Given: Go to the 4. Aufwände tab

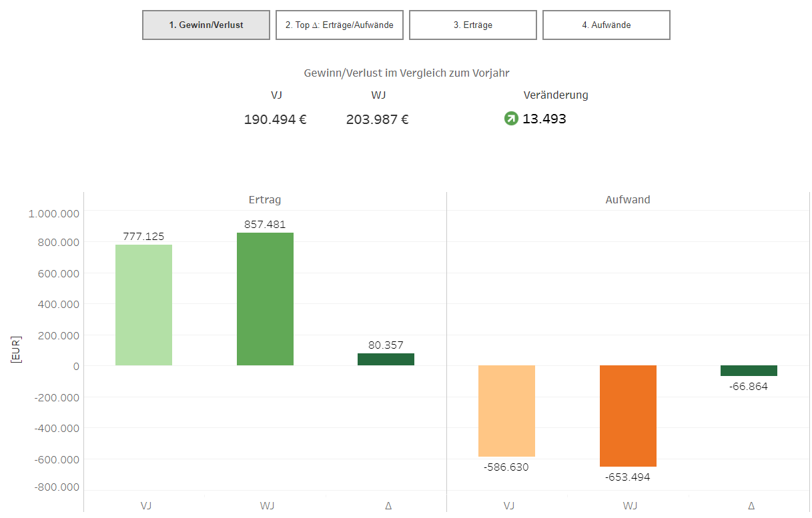Looking at the screenshot, I should click(x=606, y=25).
